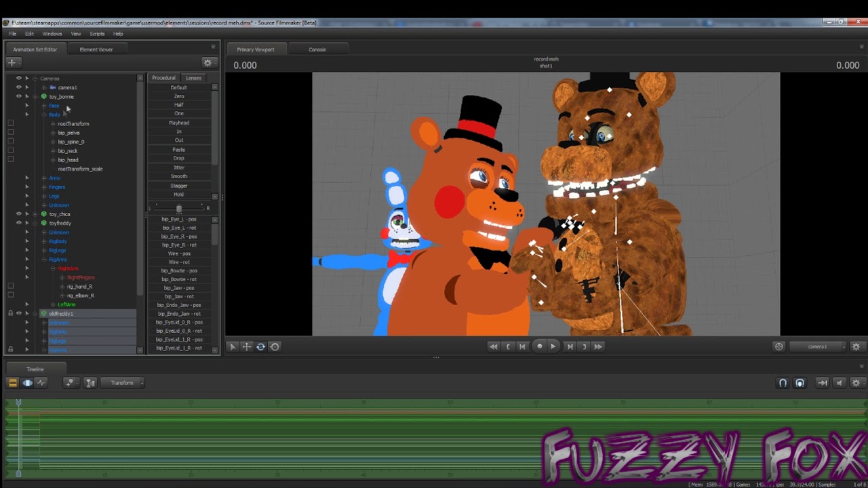The width and height of the screenshot is (868, 488).
Task: Apply the Jitter procedural preset
Action: (x=179, y=167)
